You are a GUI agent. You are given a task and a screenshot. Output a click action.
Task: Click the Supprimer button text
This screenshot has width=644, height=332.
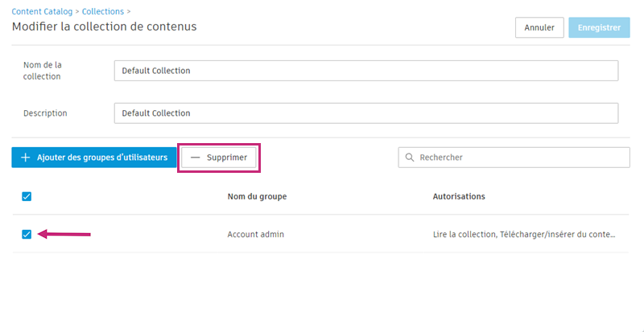(x=226, y=158)
